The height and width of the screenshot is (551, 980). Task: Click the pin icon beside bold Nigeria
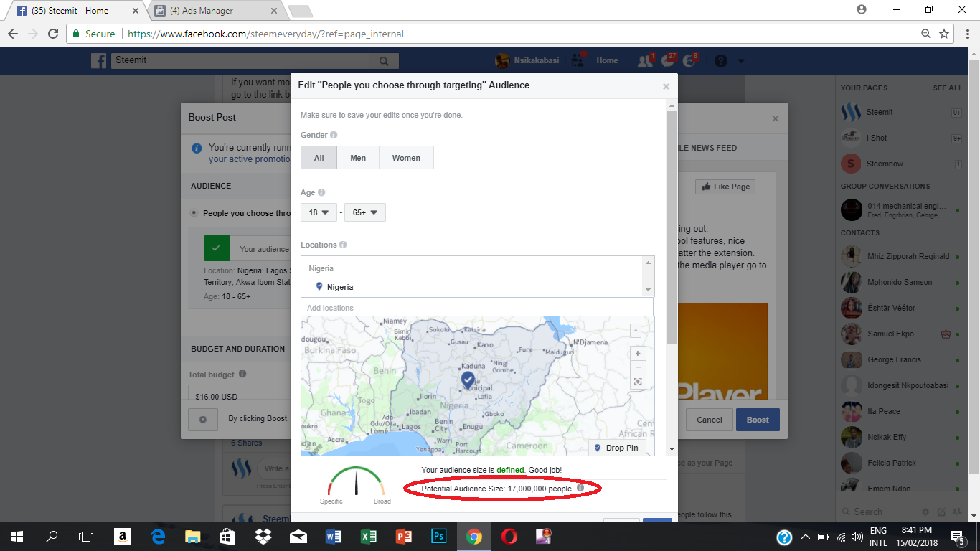coord(319,287)
